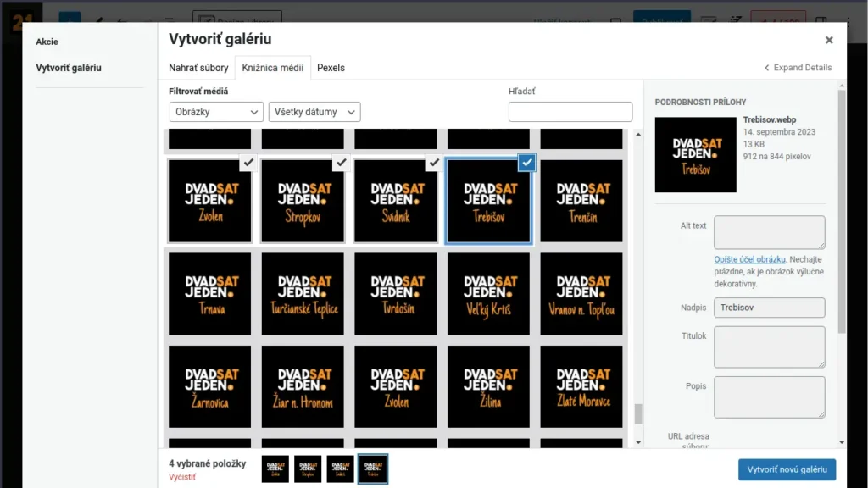Select the Trenčín image thumbnail
Image resolution: width=868 pixels, height=488 pixels.
coord(581,201)
